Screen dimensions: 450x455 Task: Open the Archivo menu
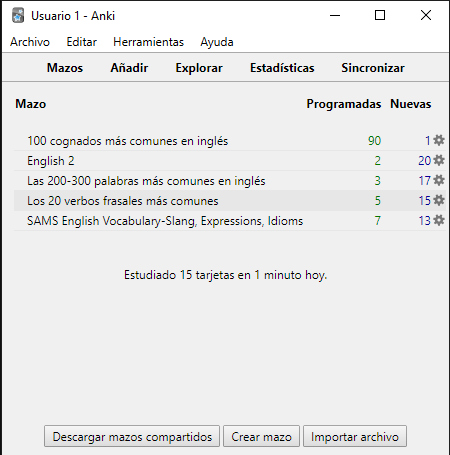click(x=30, y=42)
